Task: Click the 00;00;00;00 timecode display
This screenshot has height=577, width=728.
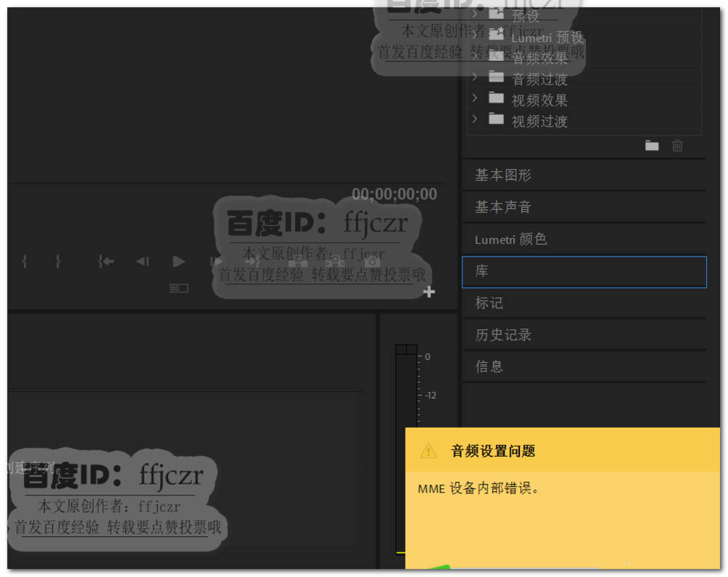Action: [394, 194]
